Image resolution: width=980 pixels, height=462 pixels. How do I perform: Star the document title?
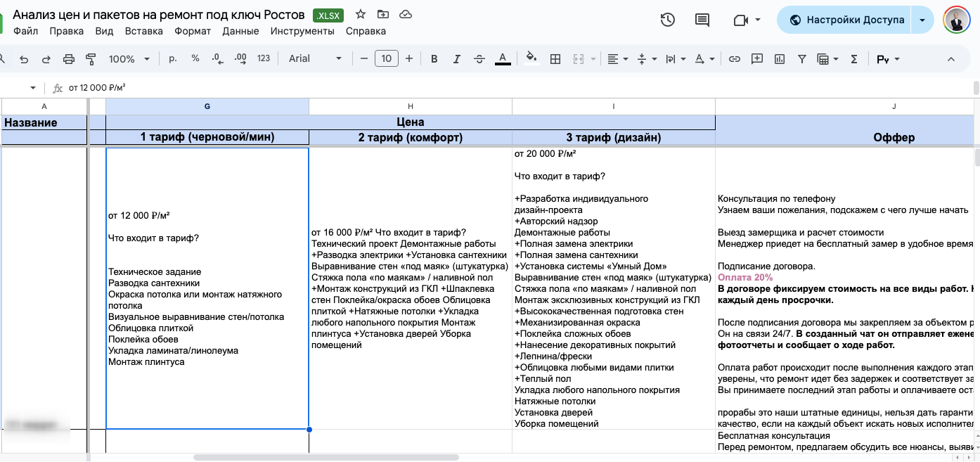click(361, 14)
